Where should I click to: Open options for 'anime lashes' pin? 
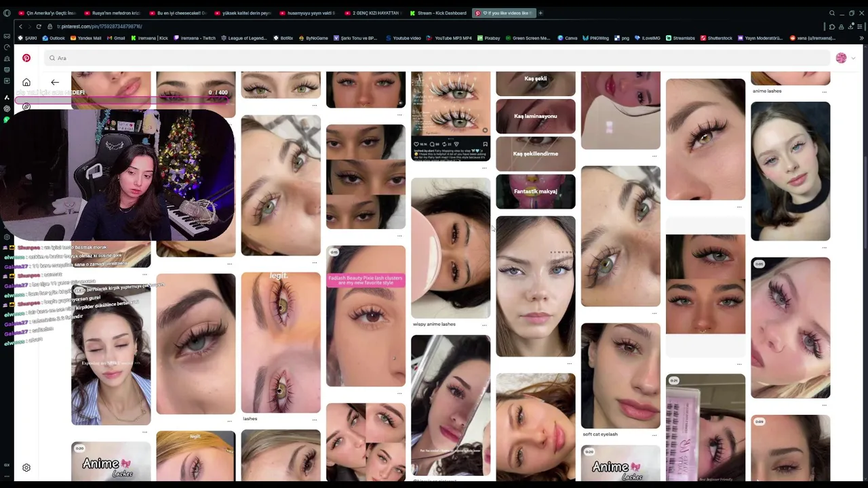tap(825, 91)
